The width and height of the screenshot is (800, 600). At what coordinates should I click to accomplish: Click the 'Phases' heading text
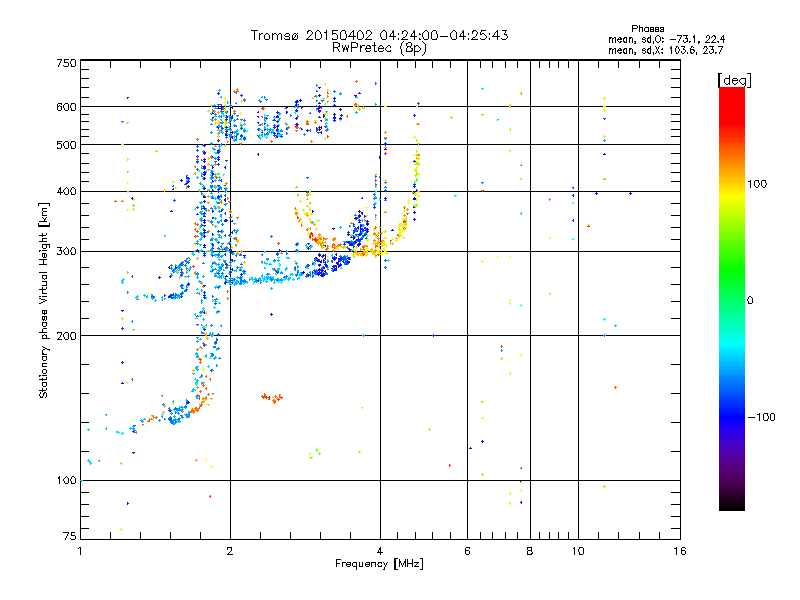(647, 29)
